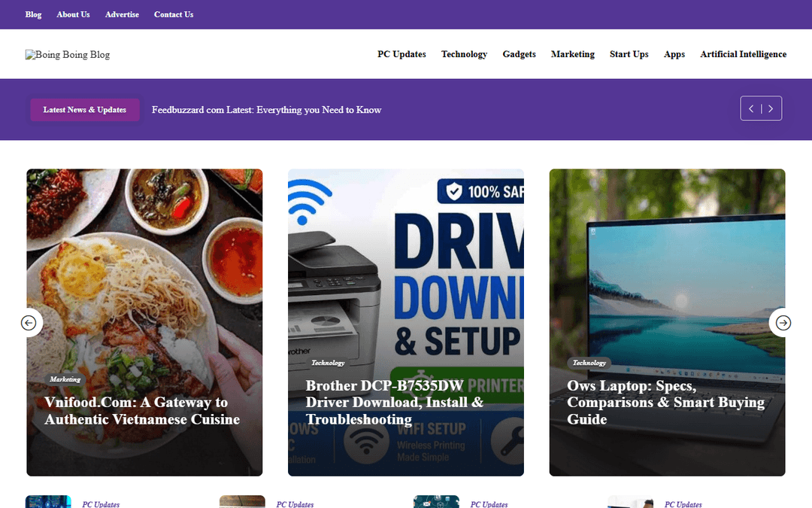Read Vnifood.Com Vietnamese Cuisine article
812x508 pixels.
click(x=142, y=411)
